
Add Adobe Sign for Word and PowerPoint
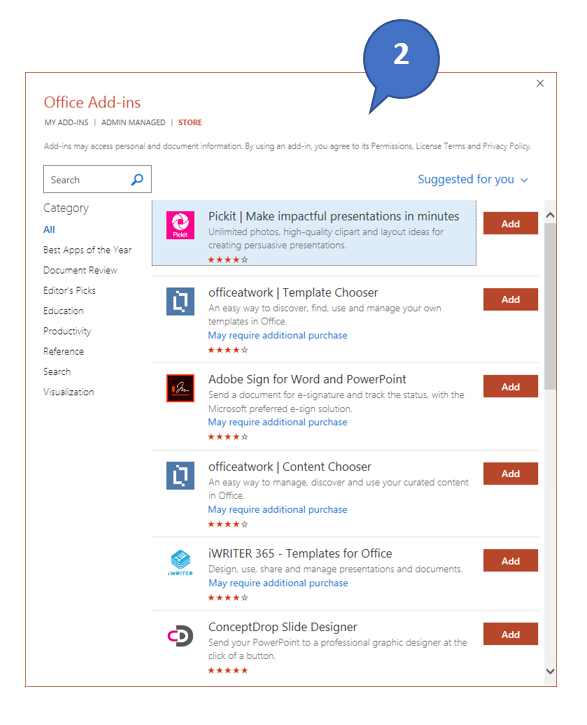click(x=510, y=387)
